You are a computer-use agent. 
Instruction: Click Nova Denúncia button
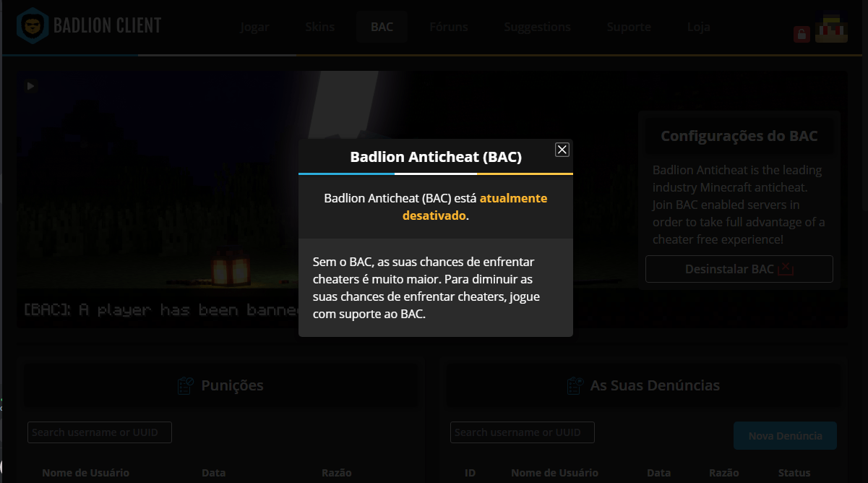click(x=785, y=436)
